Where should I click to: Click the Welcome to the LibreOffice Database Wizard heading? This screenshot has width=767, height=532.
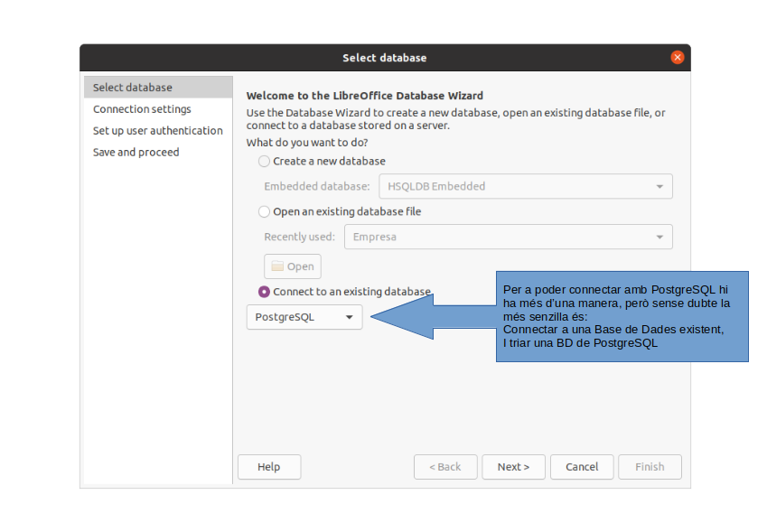click(x=364, y=96)
